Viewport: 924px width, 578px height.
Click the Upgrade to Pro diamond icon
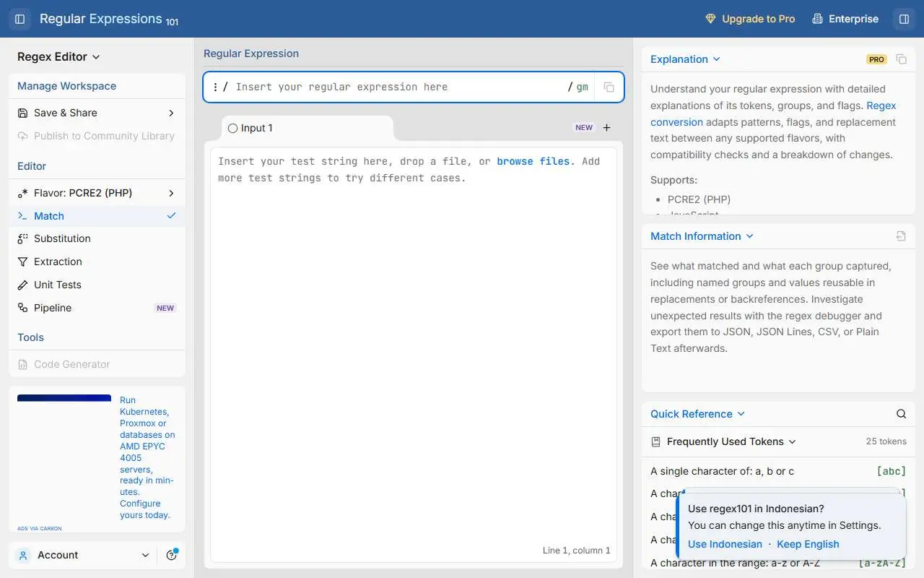tap(710, 19)
